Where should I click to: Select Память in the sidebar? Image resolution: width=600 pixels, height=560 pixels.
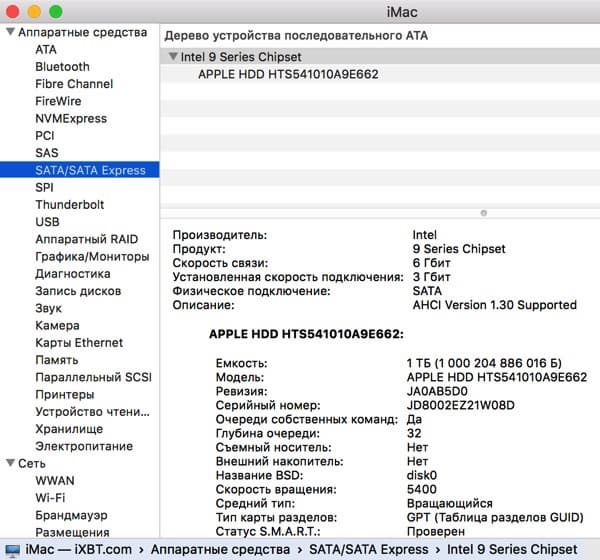57,360
